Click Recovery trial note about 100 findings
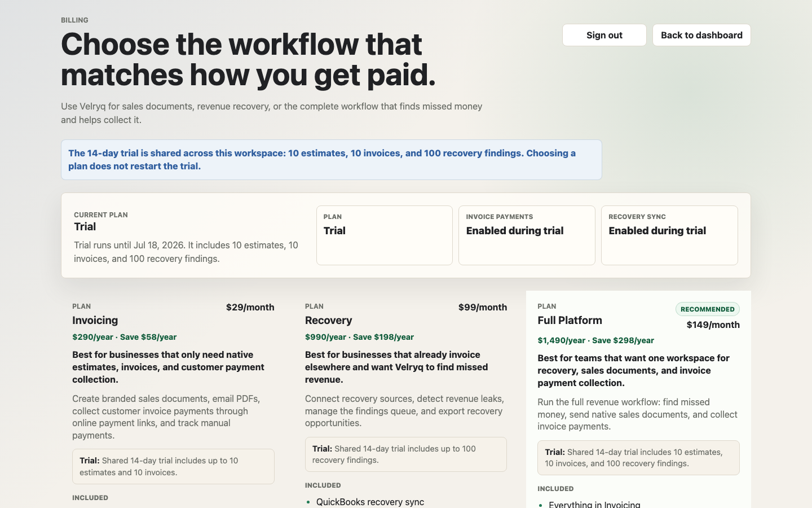Image resolution: width=812 pixels, height=508 pixels. tap(405, 454)
